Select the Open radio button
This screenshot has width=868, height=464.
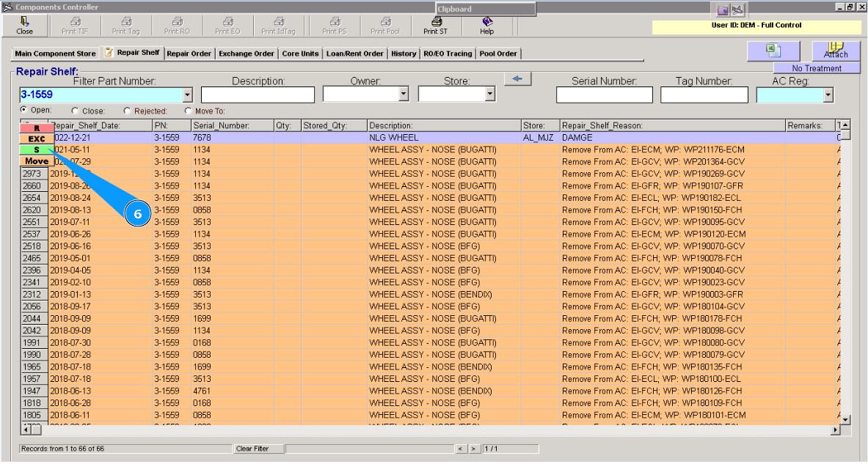[23, 110]
